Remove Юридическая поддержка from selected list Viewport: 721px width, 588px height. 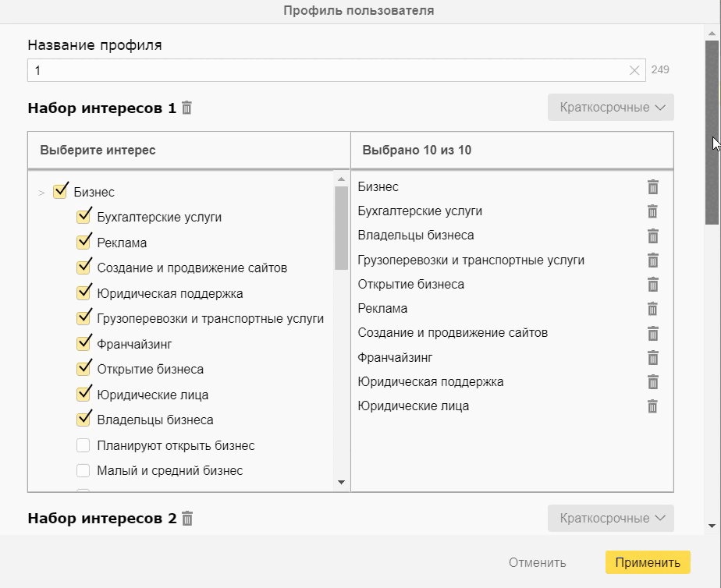pos(652,382)
